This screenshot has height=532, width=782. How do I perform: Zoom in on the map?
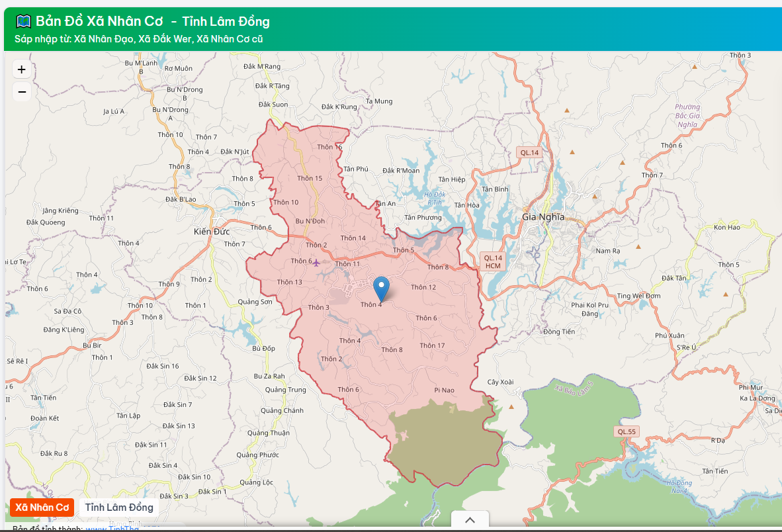(x=22, y=69)
